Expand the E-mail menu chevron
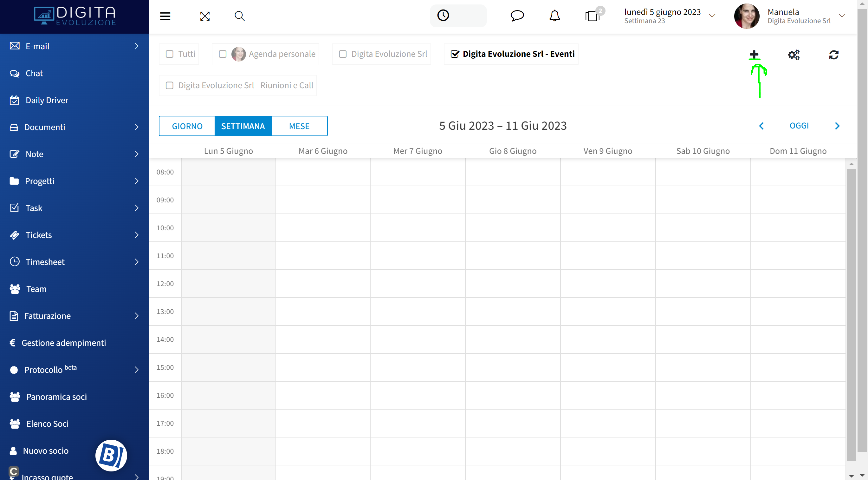The height and width of the screenshot is (480, 868). coord(136,46)
